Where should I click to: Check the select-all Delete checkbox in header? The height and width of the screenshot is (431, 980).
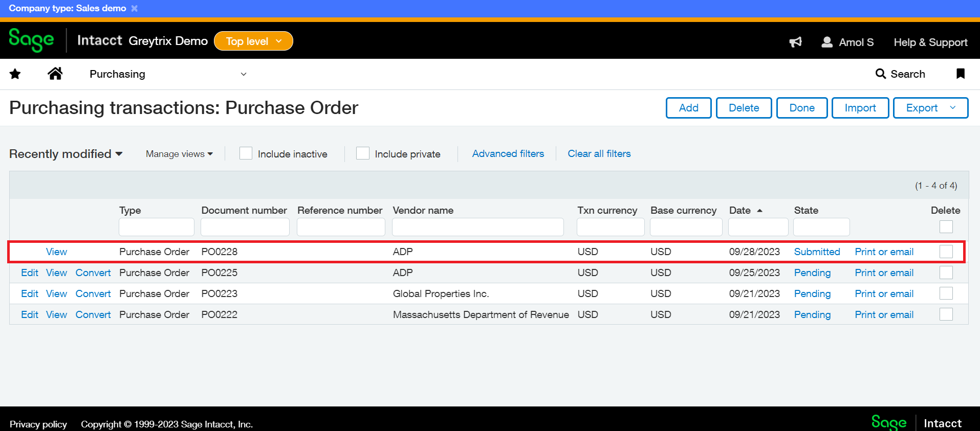tap(946, 226)
